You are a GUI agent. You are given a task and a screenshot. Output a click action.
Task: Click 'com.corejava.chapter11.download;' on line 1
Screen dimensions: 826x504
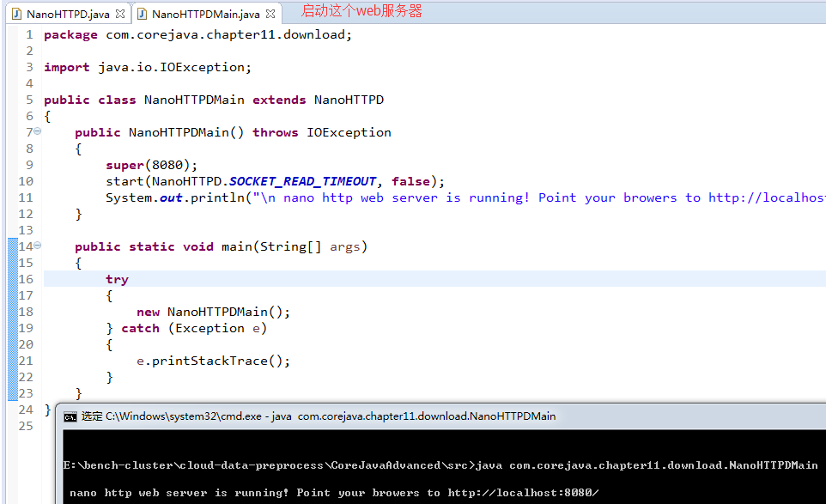click(228, 34)
